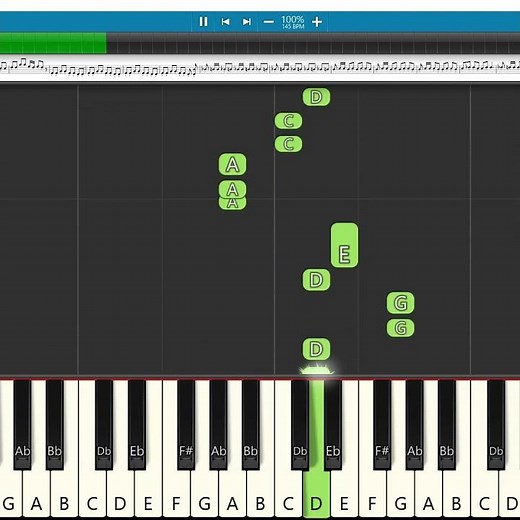Click the upper of the two falling C notes

point(289,121)
